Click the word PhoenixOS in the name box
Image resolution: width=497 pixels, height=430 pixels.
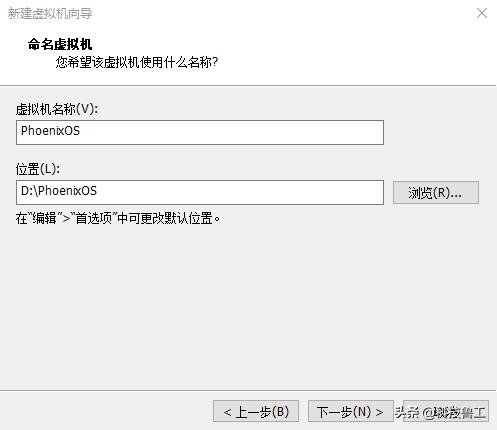click(50, 131)
